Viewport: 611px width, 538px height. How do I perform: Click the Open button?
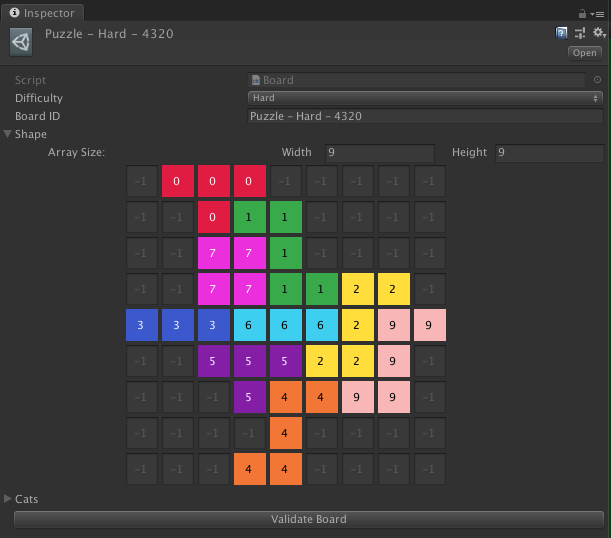coord(584,53)
